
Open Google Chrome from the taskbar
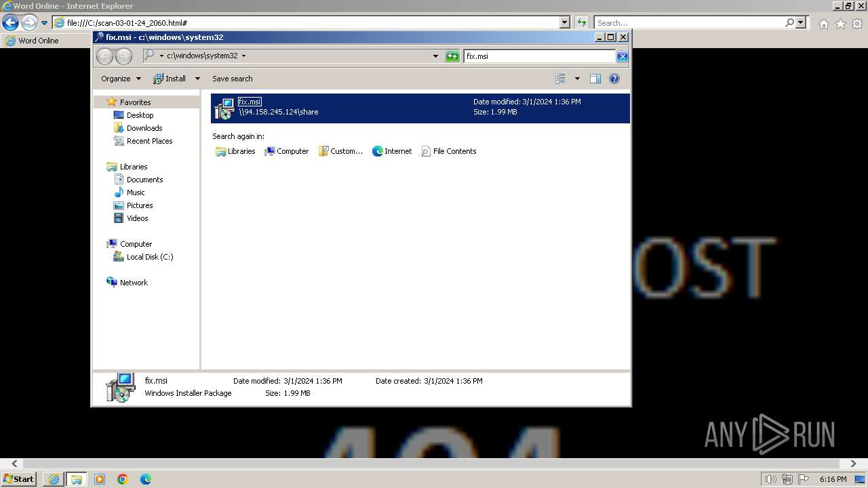(x=123, y=479)
